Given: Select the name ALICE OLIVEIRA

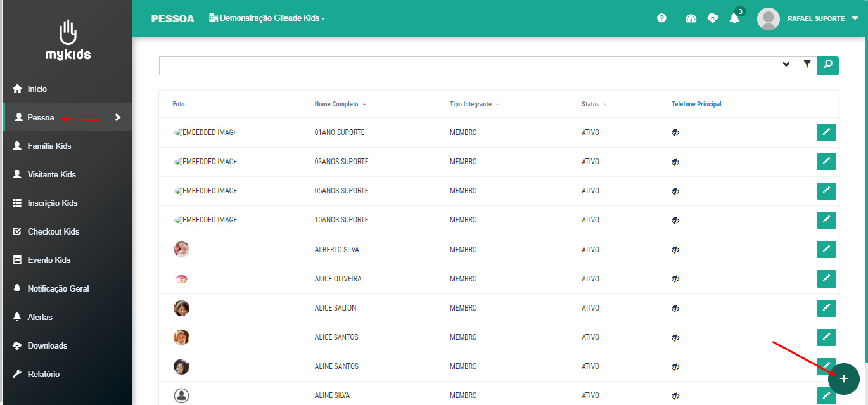Looking at the screenshot, I should [x=338, y=279].
